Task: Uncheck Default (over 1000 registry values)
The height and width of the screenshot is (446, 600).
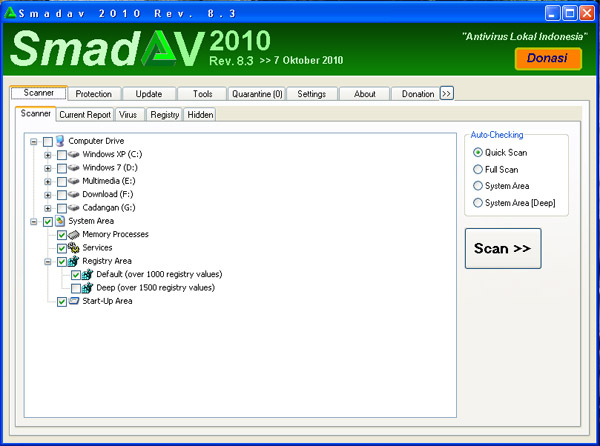Action: [x=76, y=275]
